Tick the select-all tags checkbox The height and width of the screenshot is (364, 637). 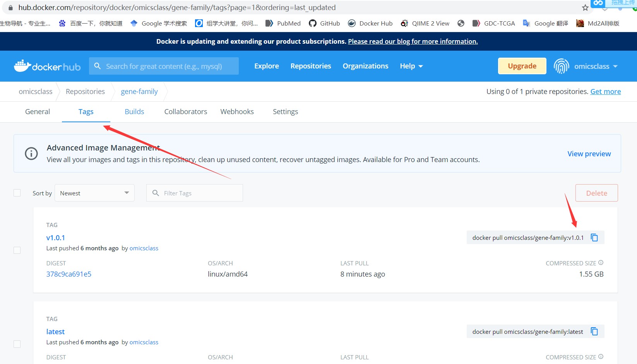pos(17,193)
